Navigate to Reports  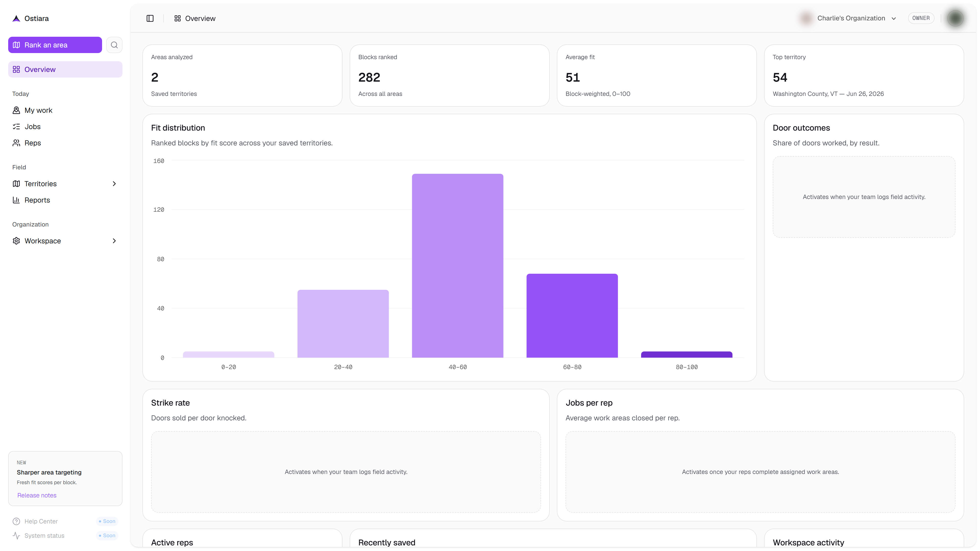tap(65, 200)
